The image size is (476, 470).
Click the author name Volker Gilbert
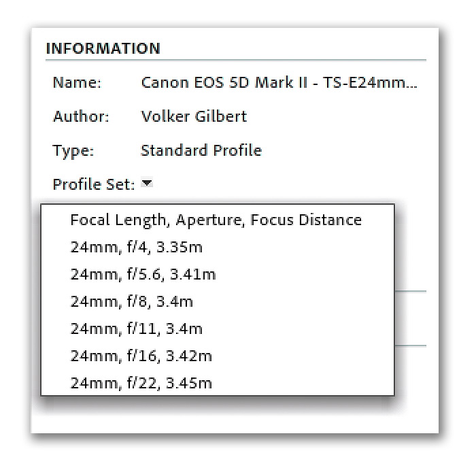click(x=194, y=116)
